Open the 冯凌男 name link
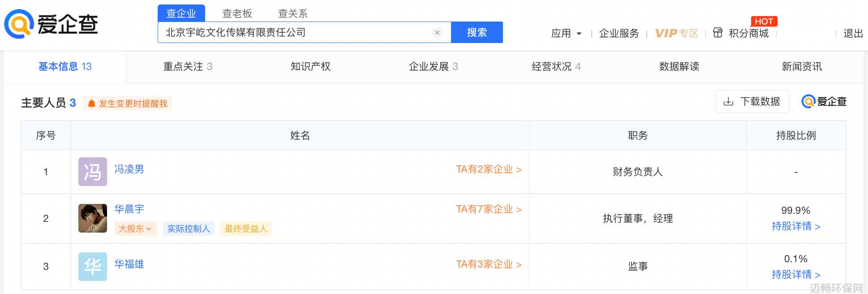The image size is (868, 294). (129, 169)
